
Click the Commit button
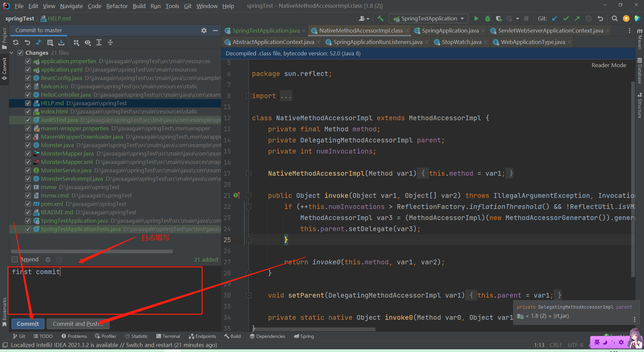tap(28, 324)
